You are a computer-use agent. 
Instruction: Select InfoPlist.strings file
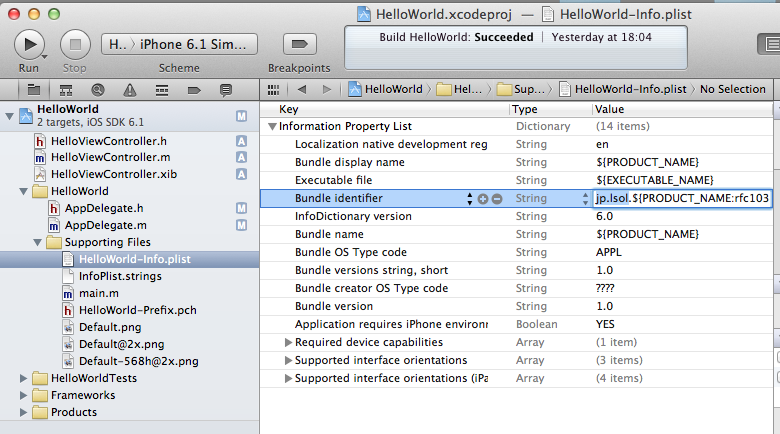click(x=120, y=276)
